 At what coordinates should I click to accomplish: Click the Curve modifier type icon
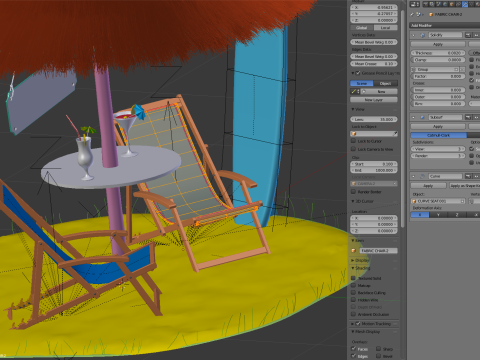(423, 176)
